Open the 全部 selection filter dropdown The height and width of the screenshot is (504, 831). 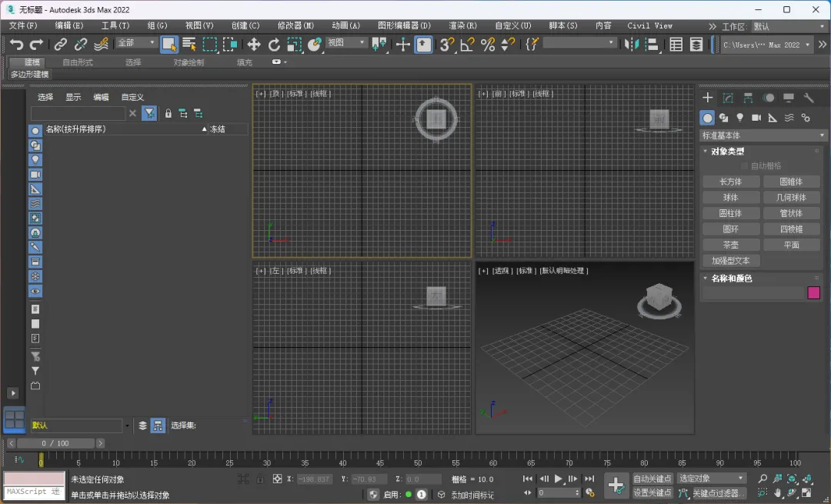coord(136,43)
